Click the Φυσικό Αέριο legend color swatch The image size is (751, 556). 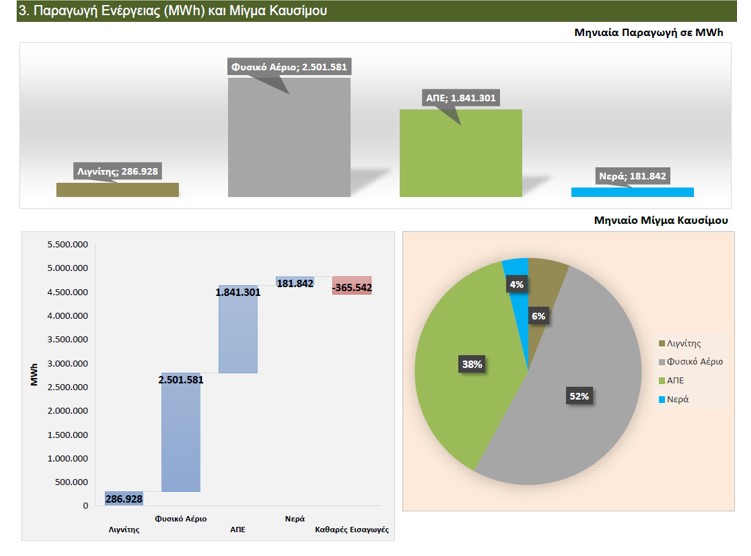[x=661, y=362]
